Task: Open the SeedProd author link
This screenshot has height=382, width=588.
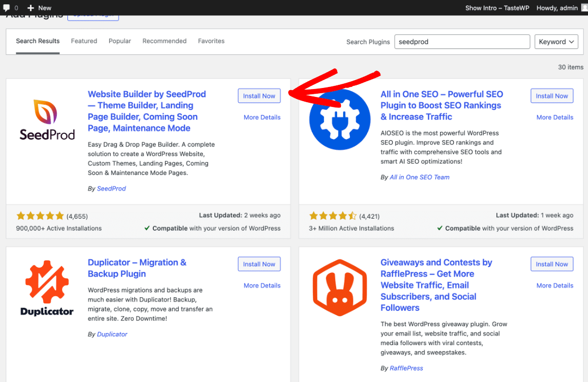Action: click(111, 189)
